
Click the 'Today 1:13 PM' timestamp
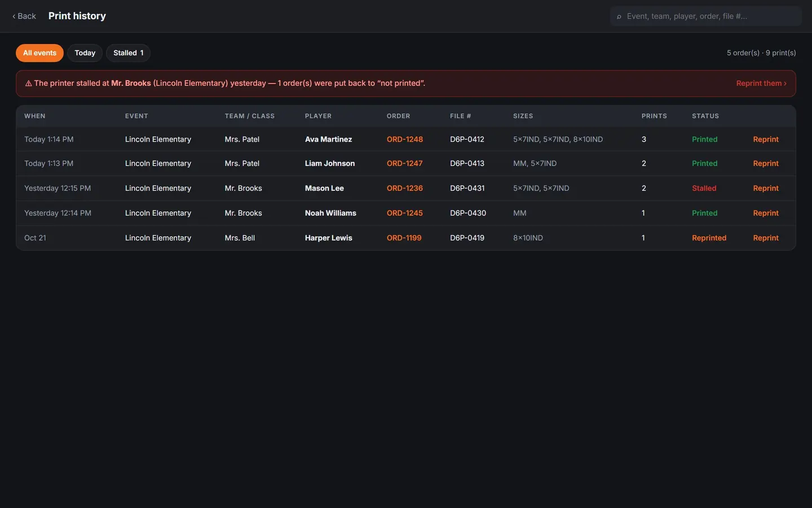48,164
